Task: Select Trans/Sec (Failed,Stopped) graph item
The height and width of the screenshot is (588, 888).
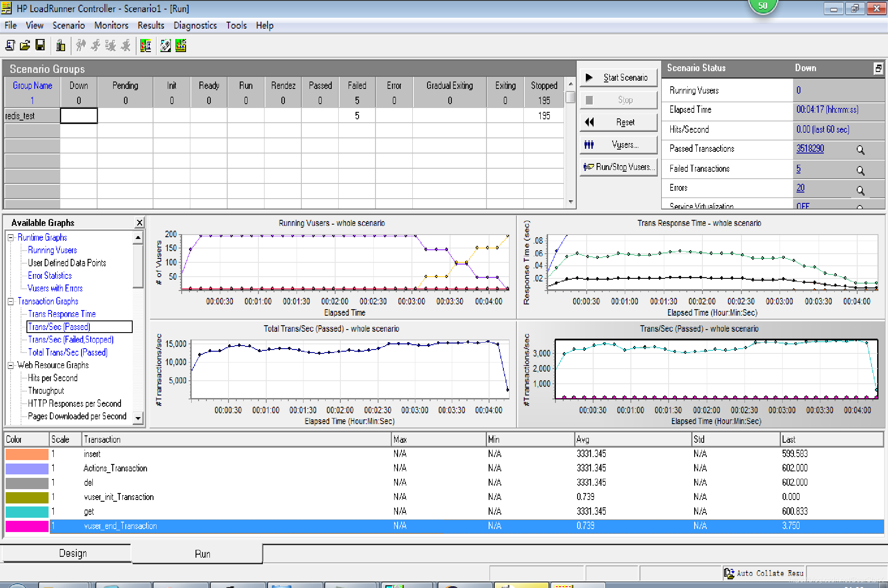Action: (x=71, y=340)
